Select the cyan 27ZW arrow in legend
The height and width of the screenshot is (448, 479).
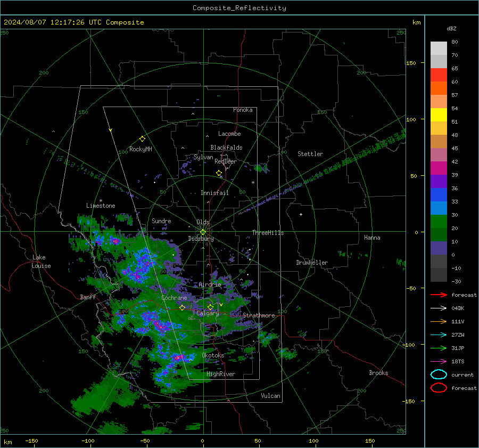439,335
